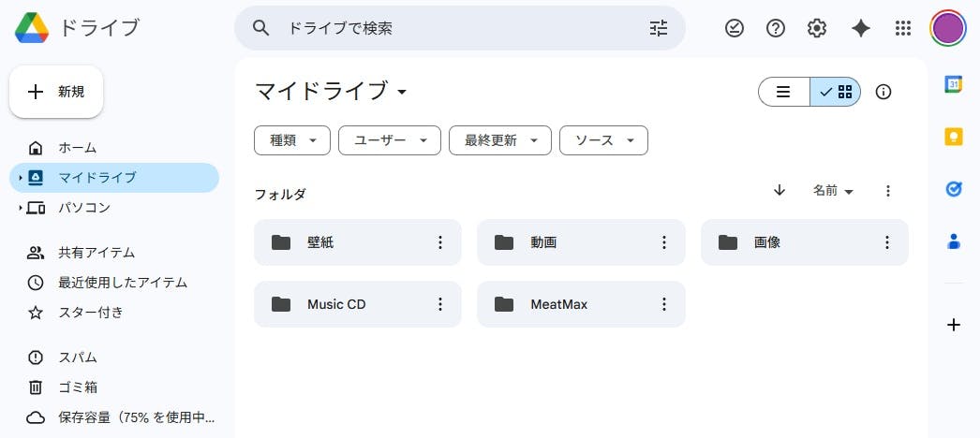Click the offline-ready checkmark status icon
This screenshot has width=980, height=438.
(x=735, y=28)
